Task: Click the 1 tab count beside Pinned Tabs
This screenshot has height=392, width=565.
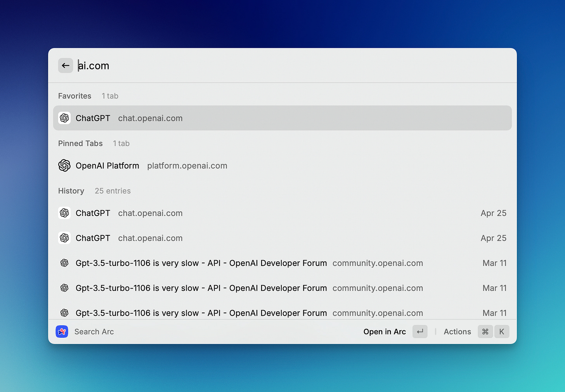Action: point(121,143)
